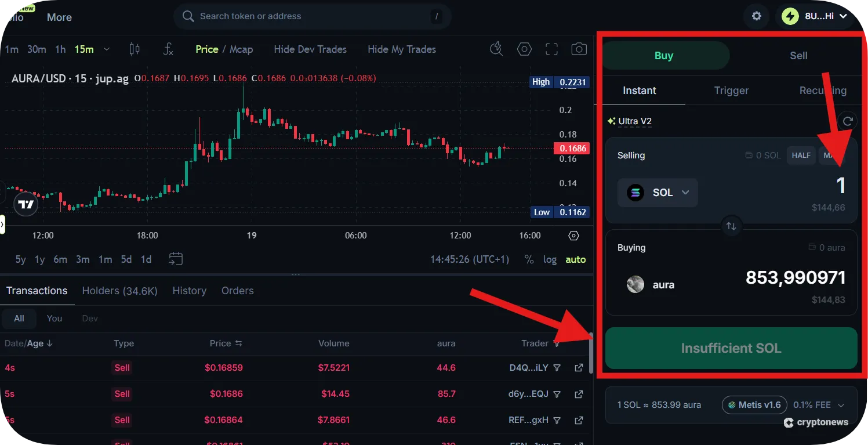
Task: Enter fullscreen mode on the chart
Action: pos(551,49)
